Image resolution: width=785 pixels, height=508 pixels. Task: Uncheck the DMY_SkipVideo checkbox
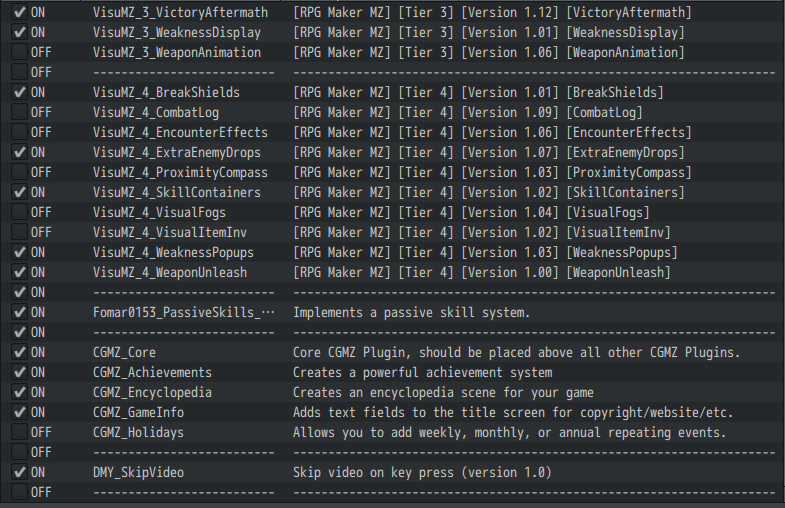pyautogui.click(x=20, y=472)
